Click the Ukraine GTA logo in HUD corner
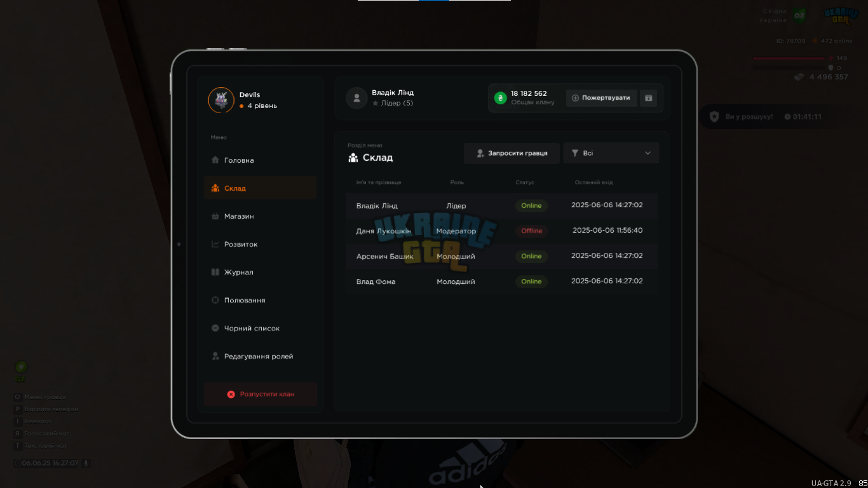Image resolution: width=868 pixels, height=488 pixels. [x=841, y=16]
